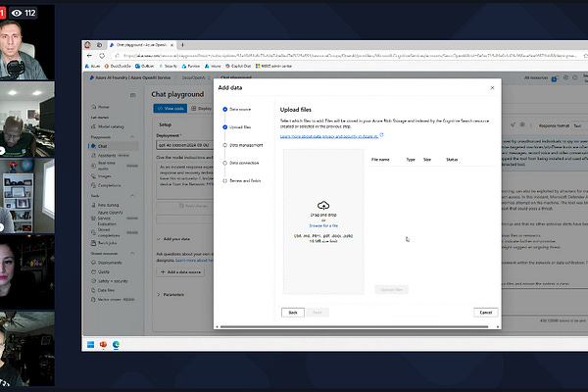Open the Images playground item
Screen dimensions: 588x392
point(101,176)
